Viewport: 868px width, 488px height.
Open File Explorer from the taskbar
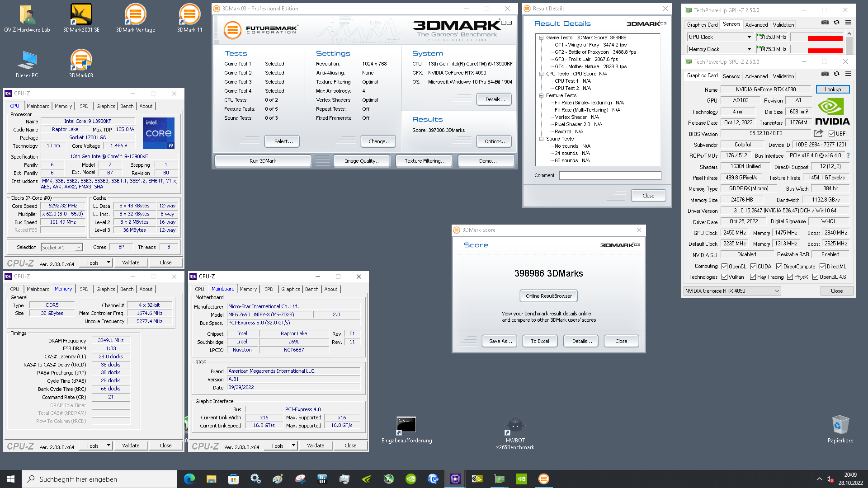pos(211,479)
